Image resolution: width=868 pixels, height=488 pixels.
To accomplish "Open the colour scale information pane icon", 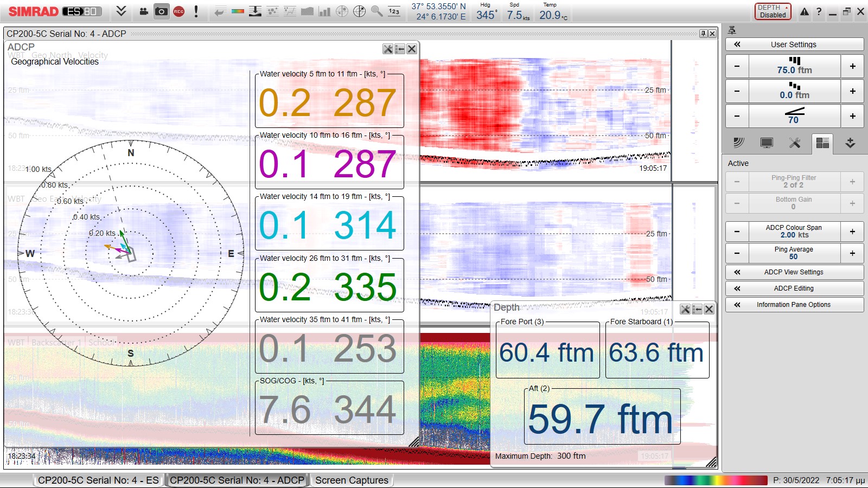I will [238, 11].
